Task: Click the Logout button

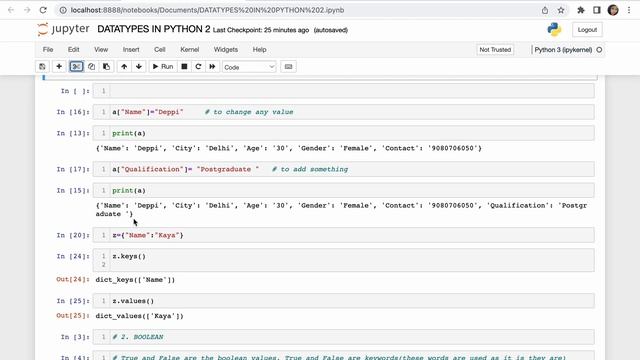Action: tap(587, 30)
